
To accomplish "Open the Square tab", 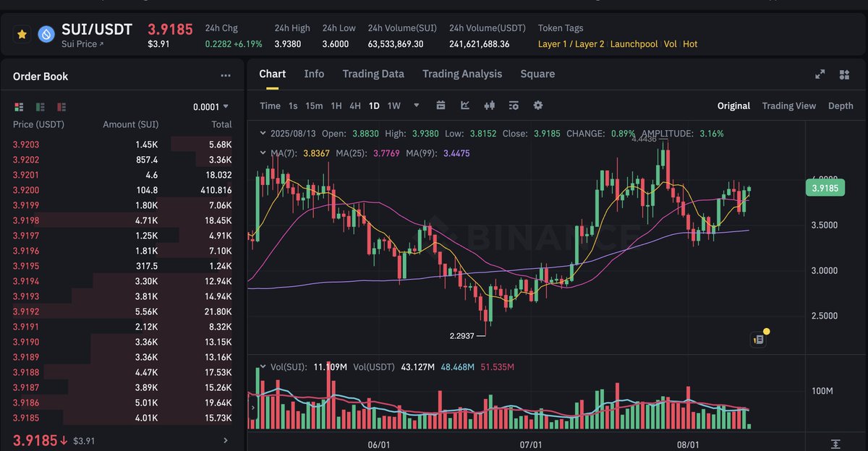I will coord(537,74).
